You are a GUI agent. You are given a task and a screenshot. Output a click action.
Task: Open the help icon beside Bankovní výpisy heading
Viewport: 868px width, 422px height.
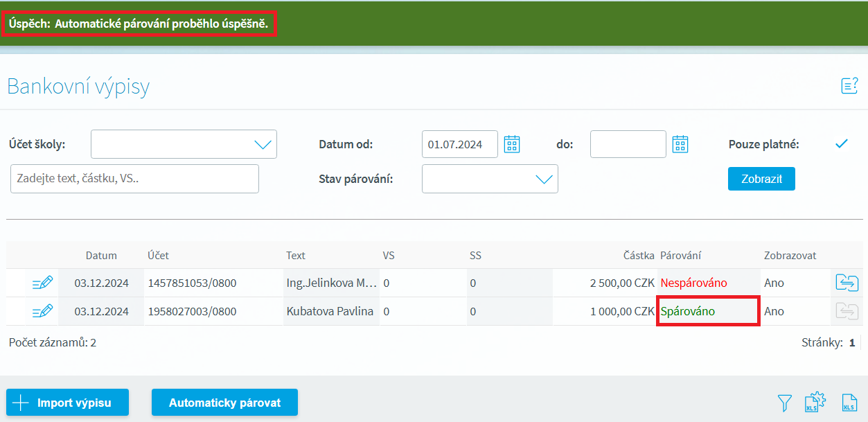click(849, 86)
